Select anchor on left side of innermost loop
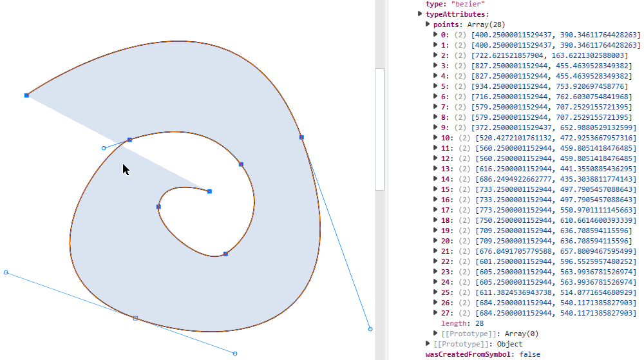 (158, 207)
